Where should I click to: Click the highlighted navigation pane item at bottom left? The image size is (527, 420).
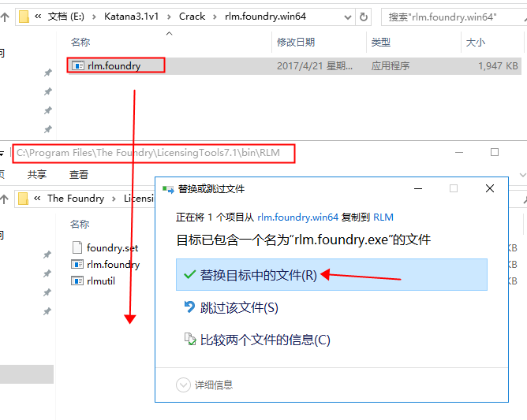27,374
